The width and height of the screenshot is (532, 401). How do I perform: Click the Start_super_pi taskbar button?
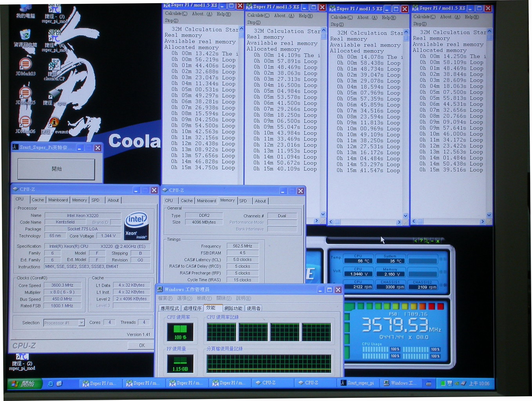click(x=357, y=383)
